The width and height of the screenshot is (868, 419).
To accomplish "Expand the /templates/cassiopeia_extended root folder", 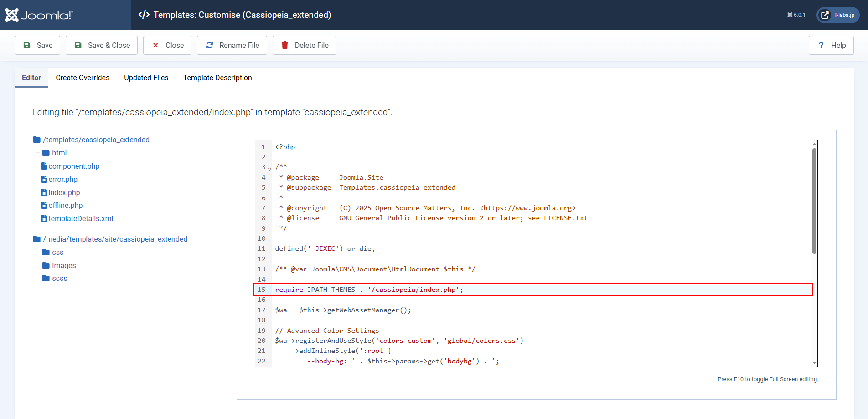I will coord(96,140).
